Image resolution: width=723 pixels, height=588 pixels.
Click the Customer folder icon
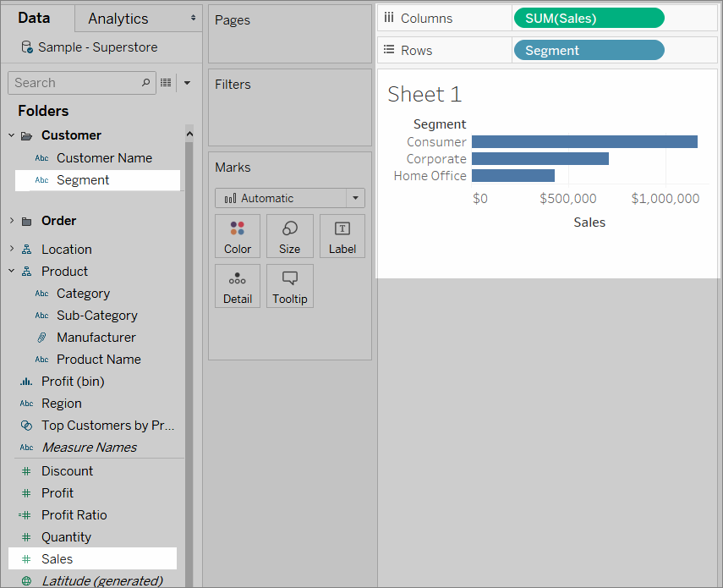pyautogui.click(x=27, y=135)
